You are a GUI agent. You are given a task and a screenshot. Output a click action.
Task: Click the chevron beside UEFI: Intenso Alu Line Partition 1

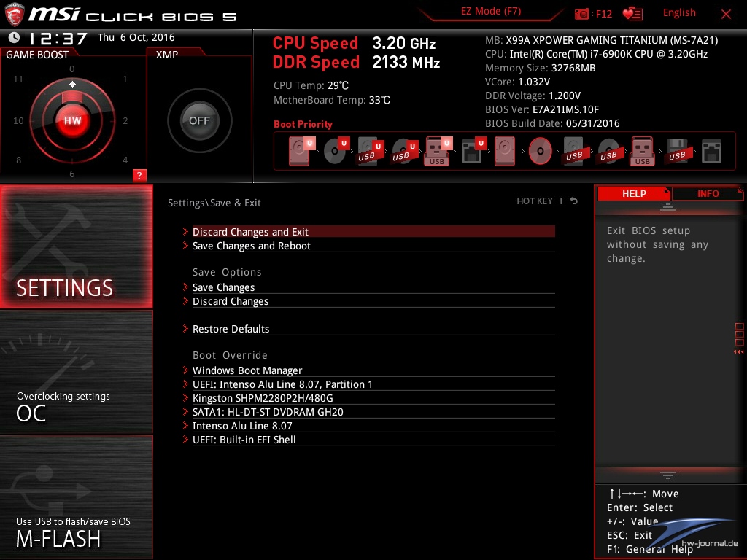click(185, 384)
